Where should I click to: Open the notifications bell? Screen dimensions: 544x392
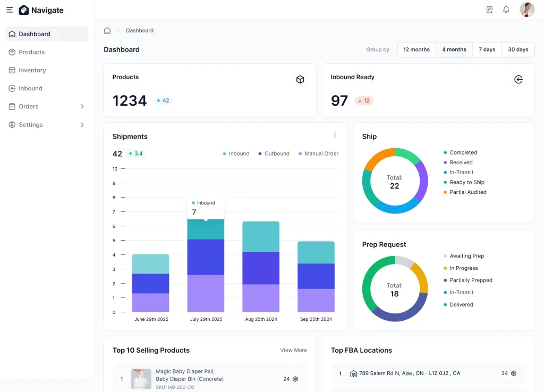[506, 10]
